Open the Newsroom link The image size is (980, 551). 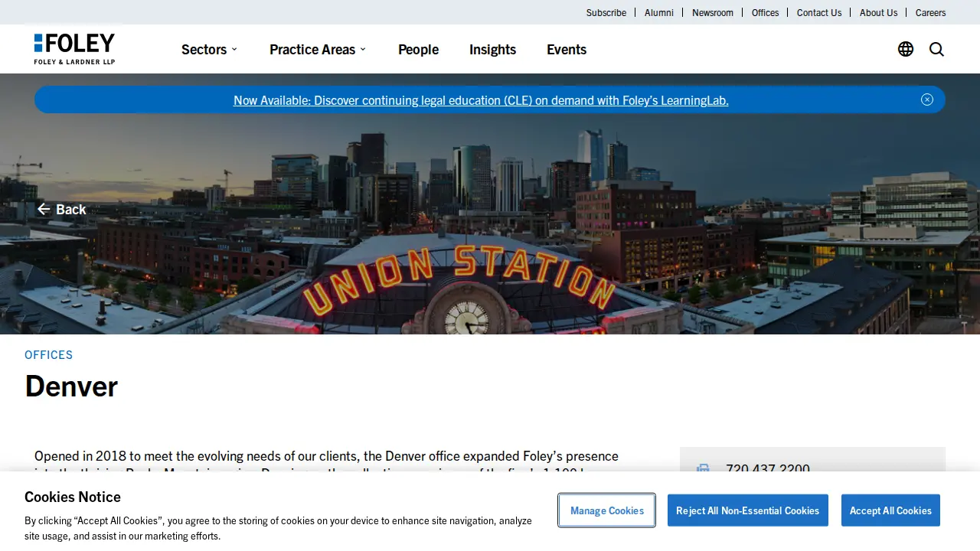tap(713, 12)
